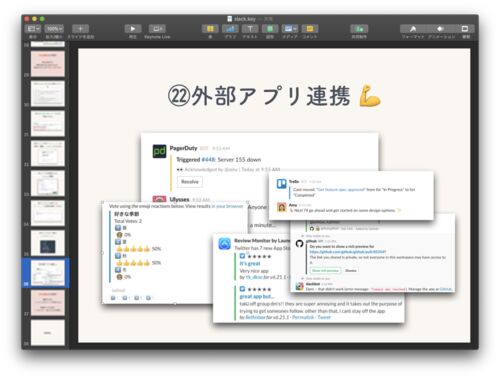Insert a shape with 図形 icon
500x378 pixels.
(x=270, y=29)
